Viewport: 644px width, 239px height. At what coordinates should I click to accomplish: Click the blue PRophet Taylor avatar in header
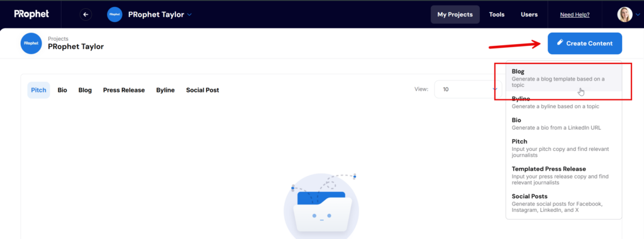point(114,14)
